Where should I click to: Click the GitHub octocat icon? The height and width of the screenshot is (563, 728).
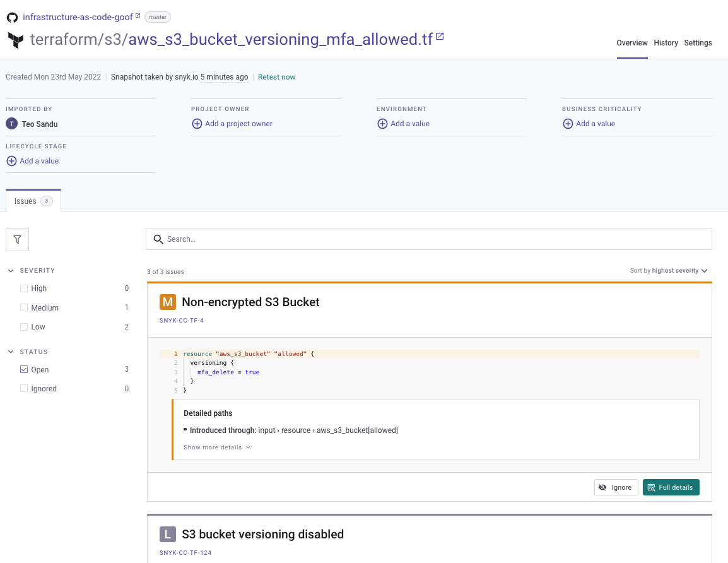click(13, 17)
